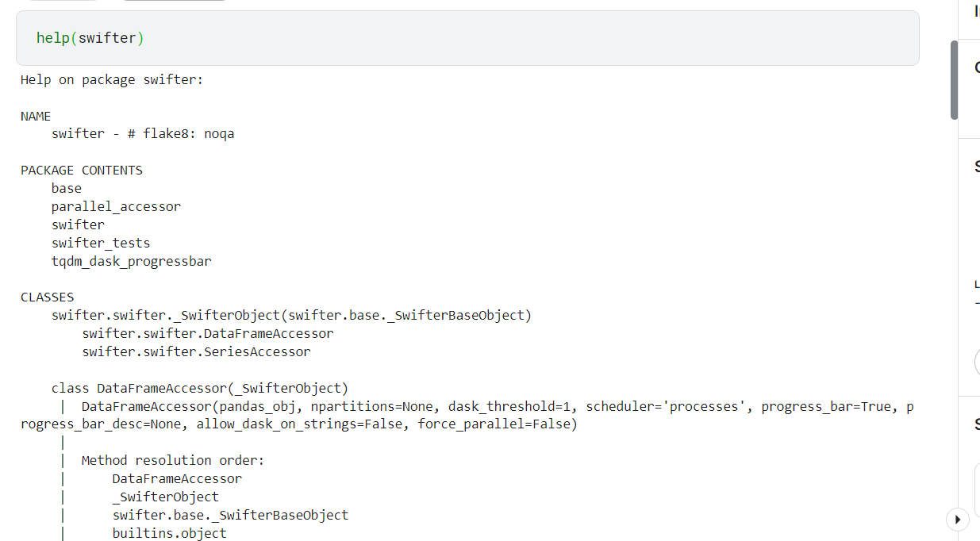Click 'swifter.base._SwifterBaseObject' in resolution order
Image resolution: width=980 pixels, height=541 pixels.
click(x=230, y=516)
